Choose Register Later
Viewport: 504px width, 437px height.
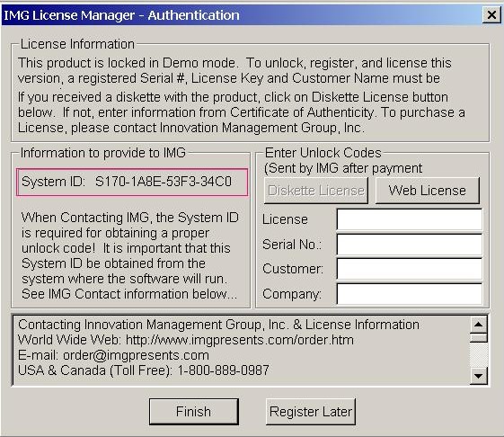tap(311, 412)
